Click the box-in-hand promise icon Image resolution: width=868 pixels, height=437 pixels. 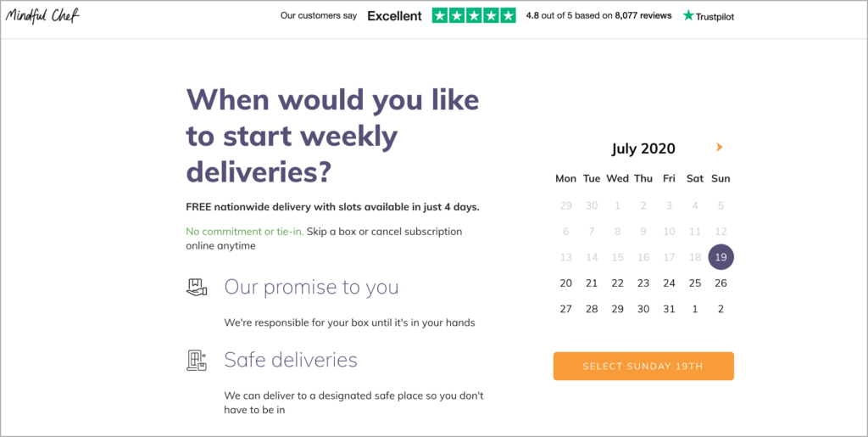coord(197,288)
